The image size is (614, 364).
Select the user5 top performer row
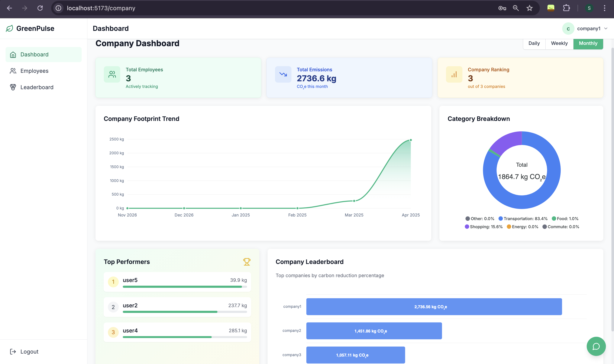point(177,282)
